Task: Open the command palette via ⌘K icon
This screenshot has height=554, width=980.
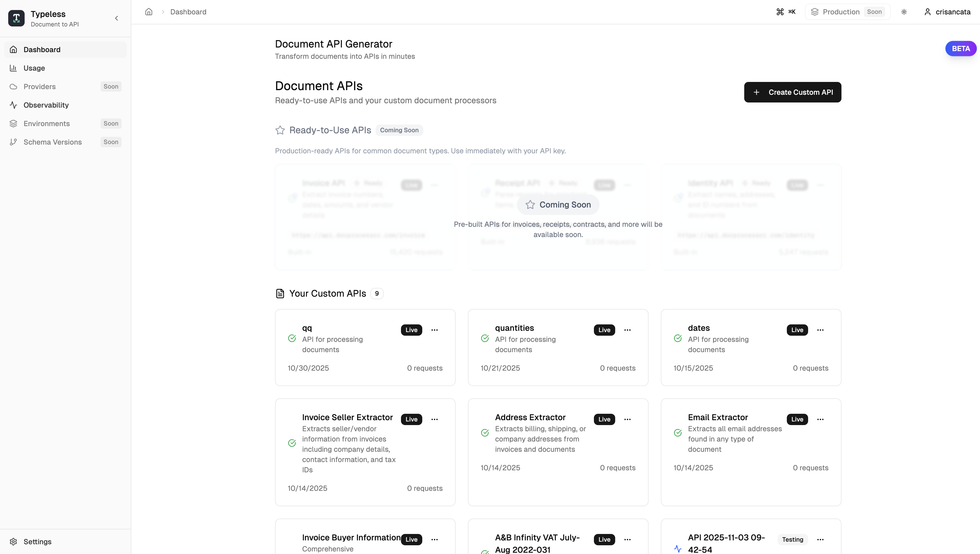Action: (786, 11)
